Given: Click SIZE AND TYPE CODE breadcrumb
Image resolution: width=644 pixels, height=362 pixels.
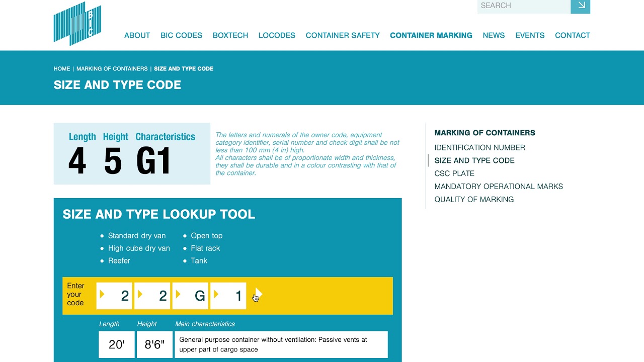Looking at the screenshot, I should [184, 69].
